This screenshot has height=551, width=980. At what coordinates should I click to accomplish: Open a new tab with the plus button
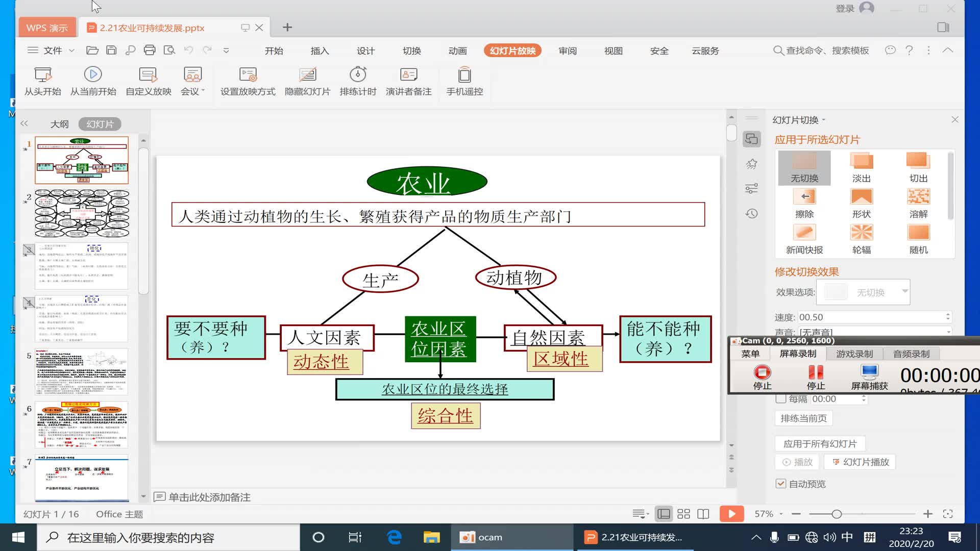287,27
